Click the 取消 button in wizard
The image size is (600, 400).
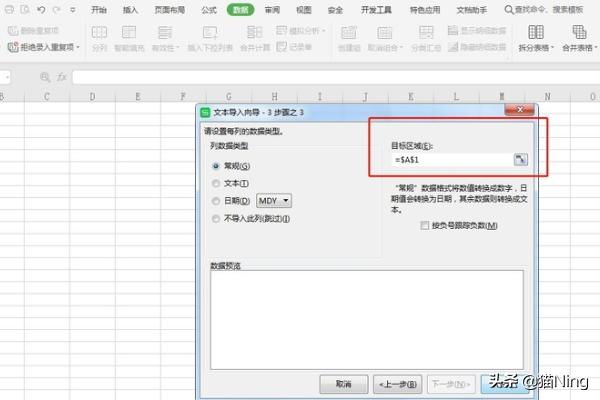tap(344, 383)
